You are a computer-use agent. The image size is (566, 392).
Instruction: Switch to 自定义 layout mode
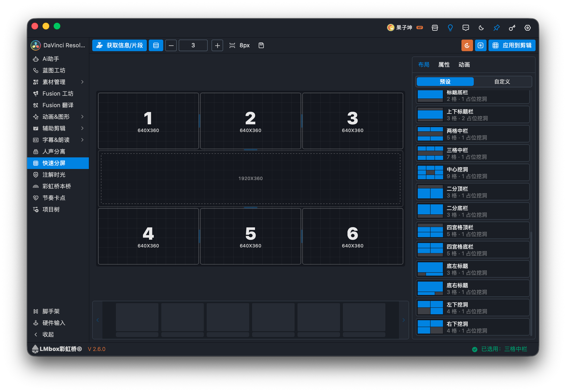click(502, 82)
